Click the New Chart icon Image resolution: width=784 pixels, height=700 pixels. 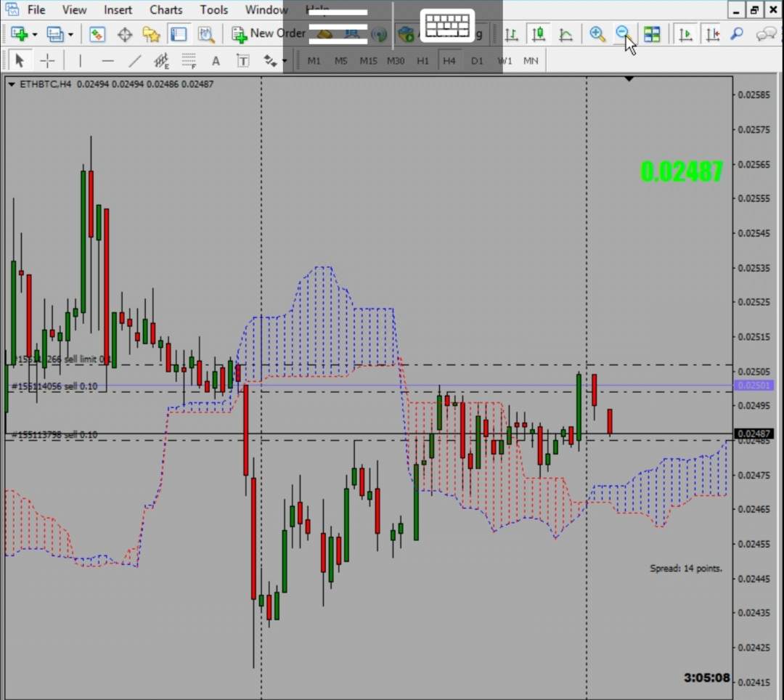tap(19, 34)
